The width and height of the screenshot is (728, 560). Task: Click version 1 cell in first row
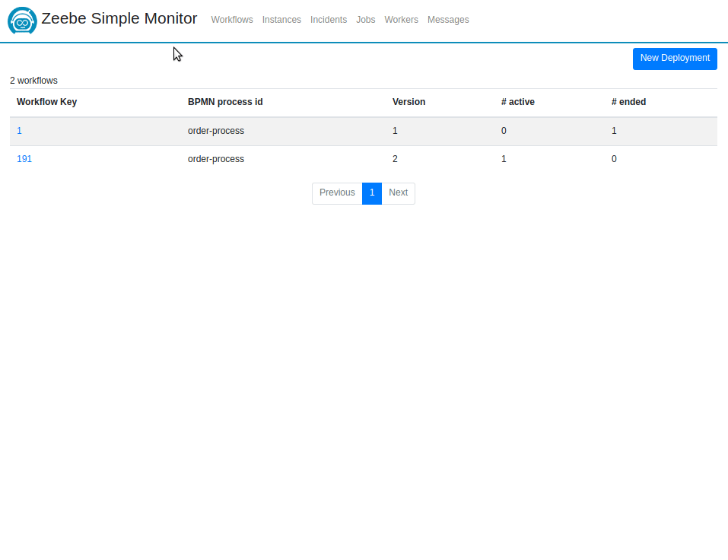click(x=395, y=131)
